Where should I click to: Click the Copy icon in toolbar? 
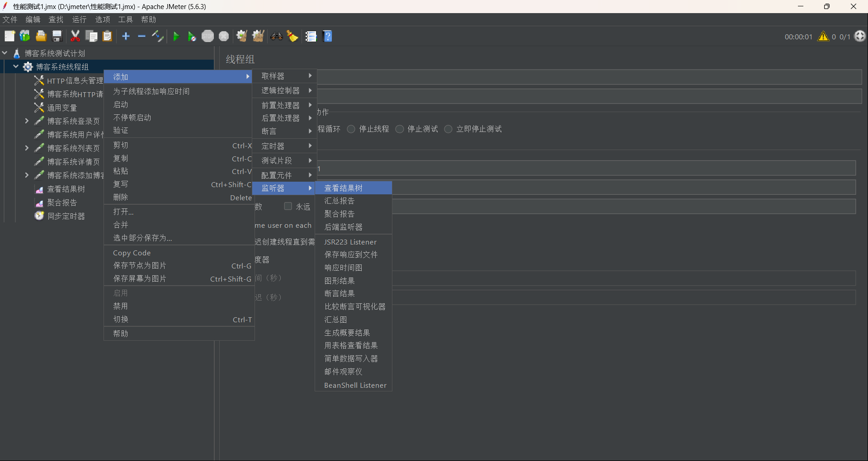pos(91,36)
